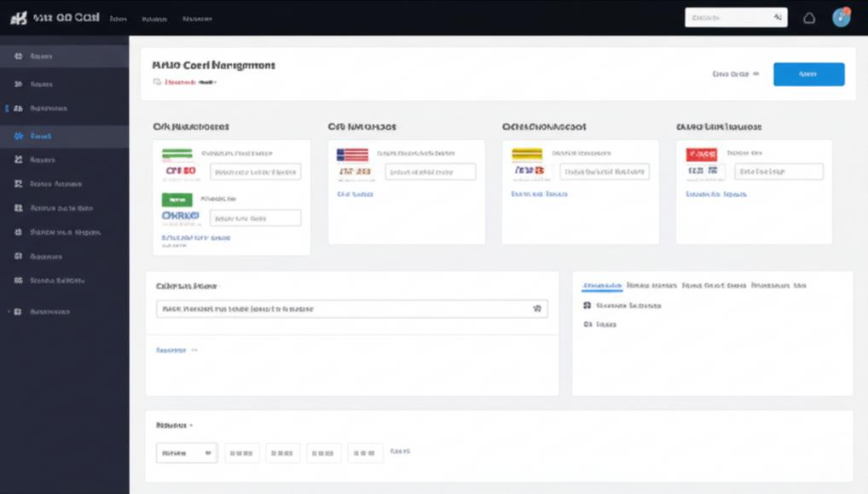Focus the search box in the top bar
868x494 pixels.
[735, 18]
